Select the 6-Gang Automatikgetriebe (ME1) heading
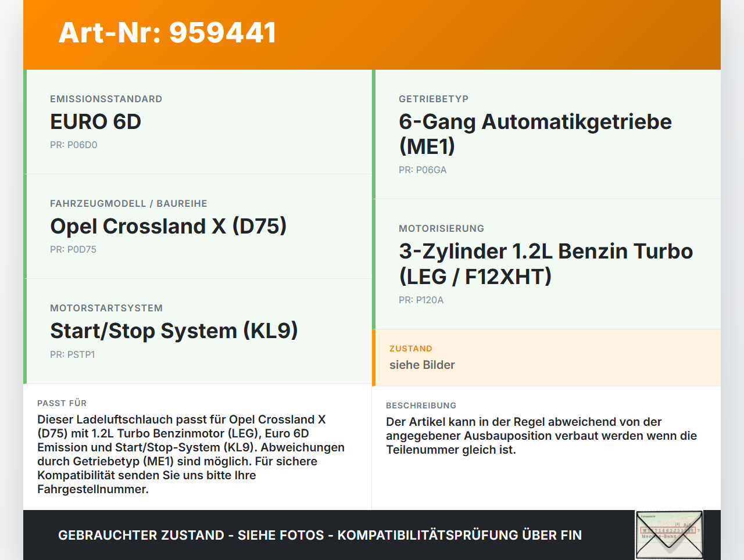Viewport: 744px width, 560px height. click(x=535, y=134)
